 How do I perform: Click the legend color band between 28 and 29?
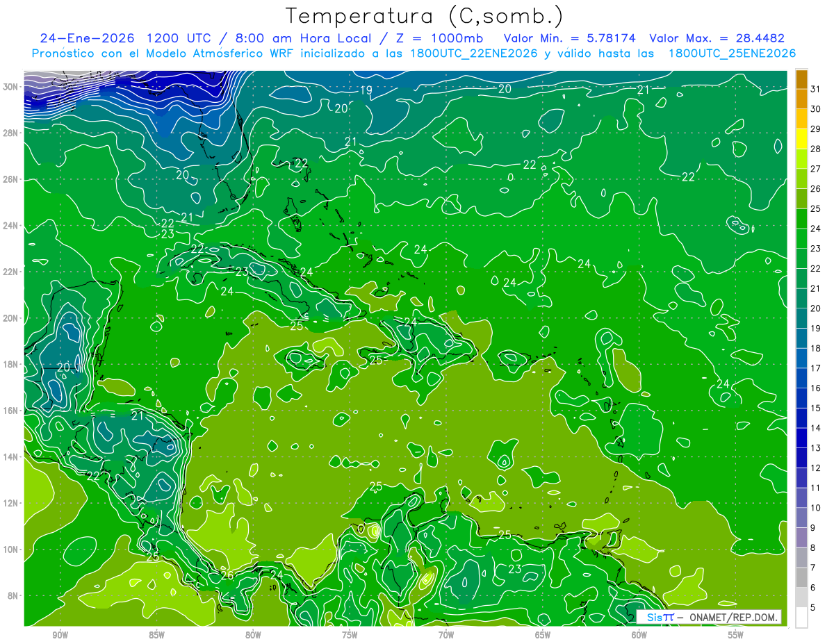point(801,139)
